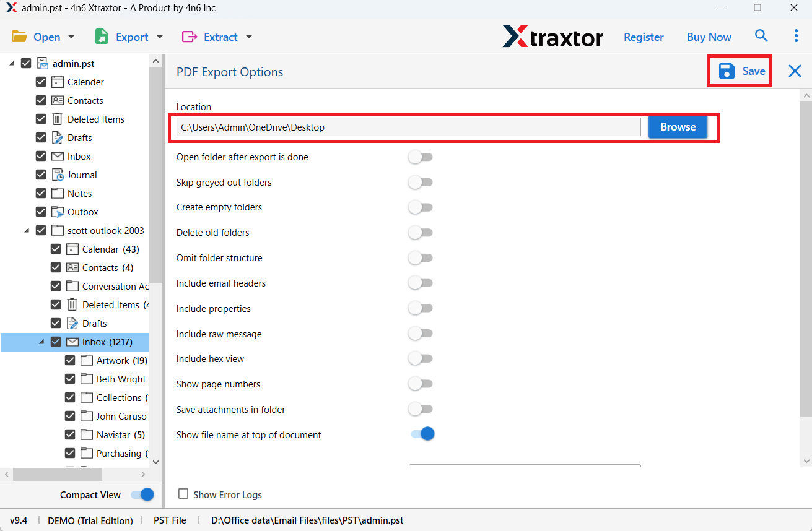
Task: Collapse the scott outlook 2003 node
Action: tap(27, 231)
